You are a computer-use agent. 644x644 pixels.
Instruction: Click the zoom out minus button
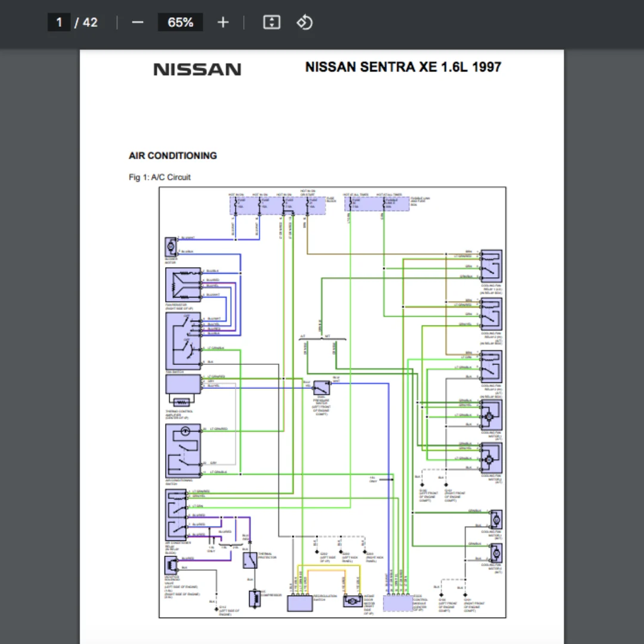coord(138,22)
